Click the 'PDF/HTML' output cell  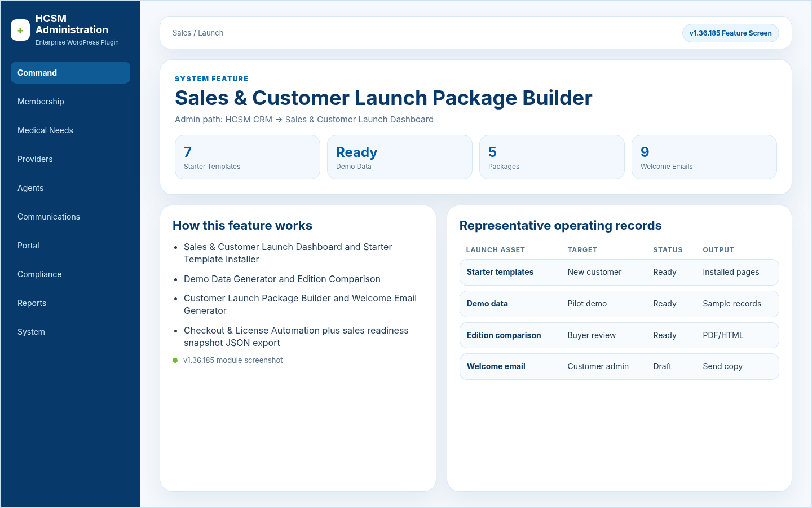coord(723,335)
